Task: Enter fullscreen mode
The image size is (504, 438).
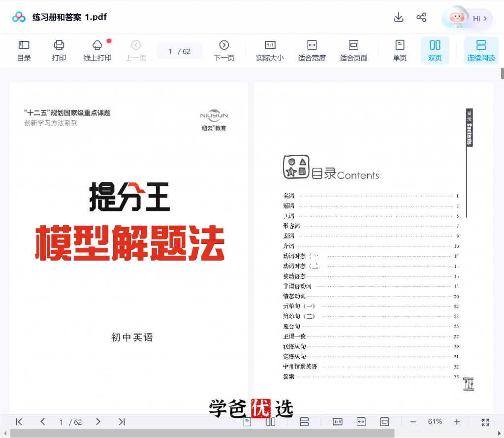Action: coord(485,422)
